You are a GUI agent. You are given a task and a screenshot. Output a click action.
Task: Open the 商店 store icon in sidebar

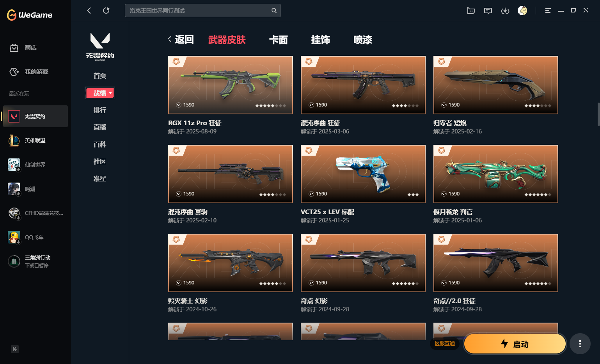coord(14,48)
